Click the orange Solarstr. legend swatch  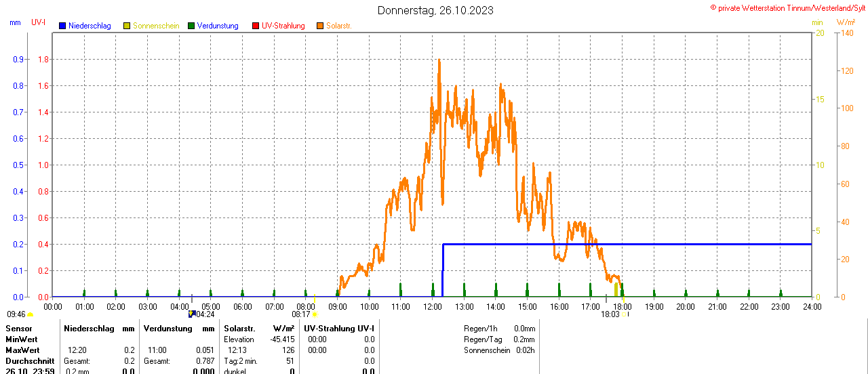pyautogui.click(x=319, y=26)
